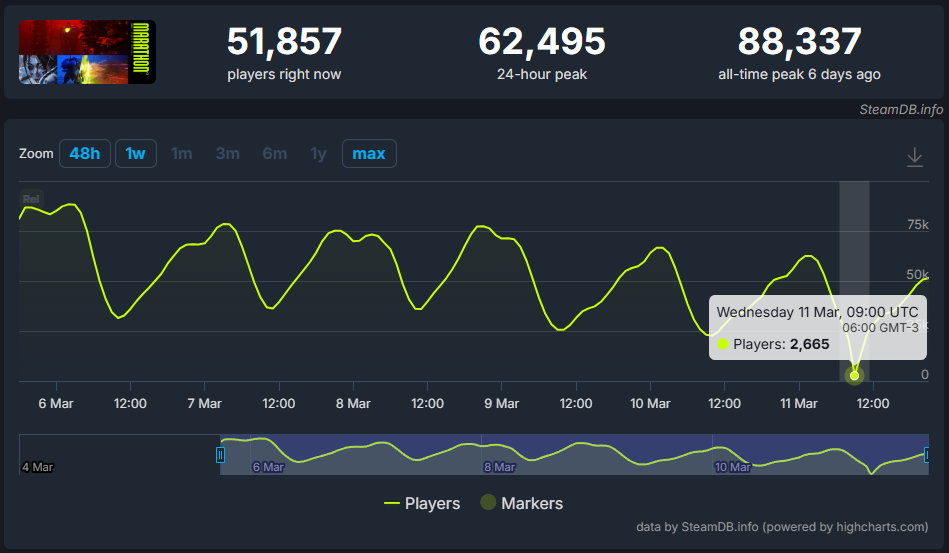The image size is (949, 553).
Task: Click the 10 Mar x-axis label
Action: click(x=650, y=404)
